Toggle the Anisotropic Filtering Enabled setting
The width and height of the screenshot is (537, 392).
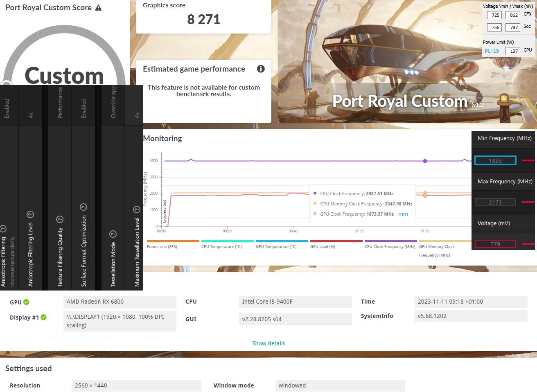7,108
